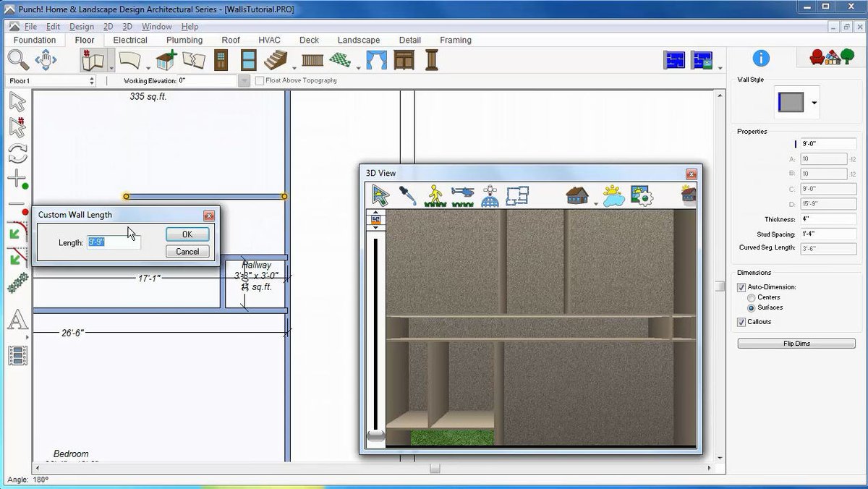Select the railing tool
This screenshot has width=868, height=489.
pos(312,60)
